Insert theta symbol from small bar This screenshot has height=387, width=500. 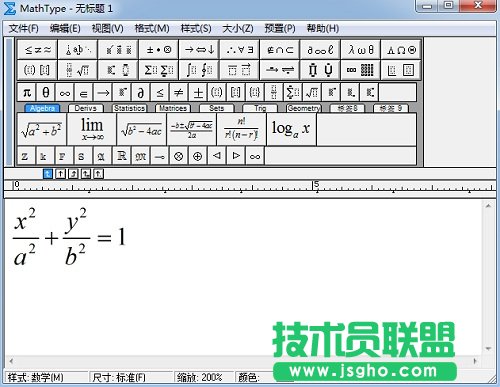coord(46,92)
